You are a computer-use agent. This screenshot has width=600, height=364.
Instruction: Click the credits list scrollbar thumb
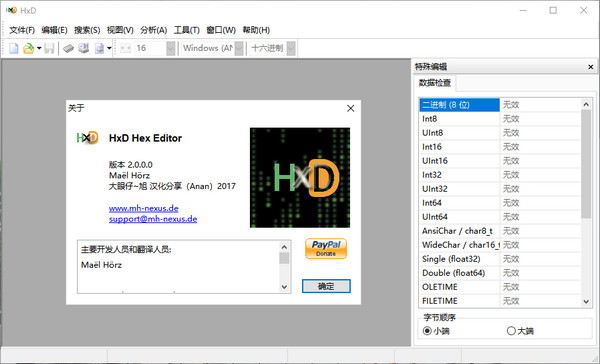click(284, 258)
